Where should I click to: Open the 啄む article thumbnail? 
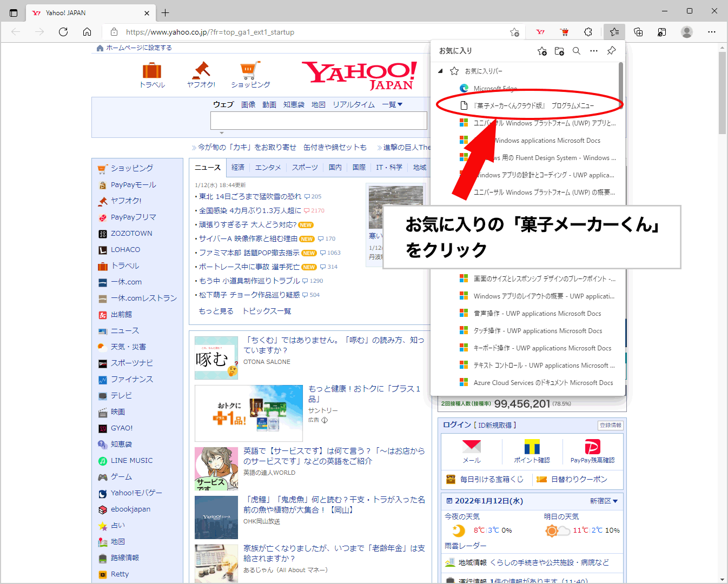click(x=216, y=358)
